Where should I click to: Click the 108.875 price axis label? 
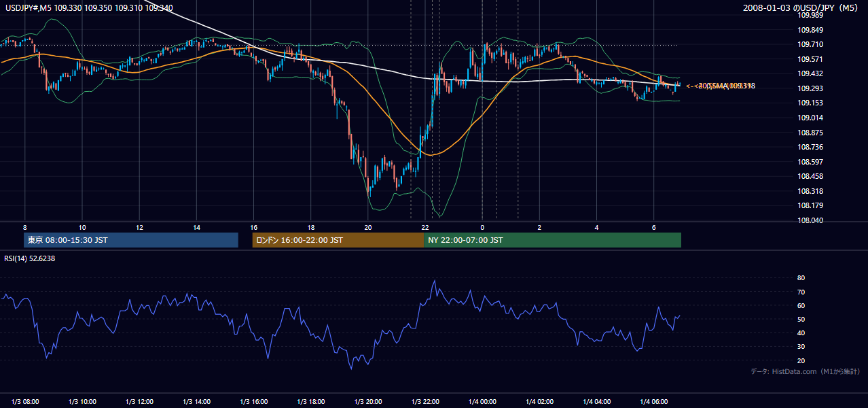click(810, 133)
